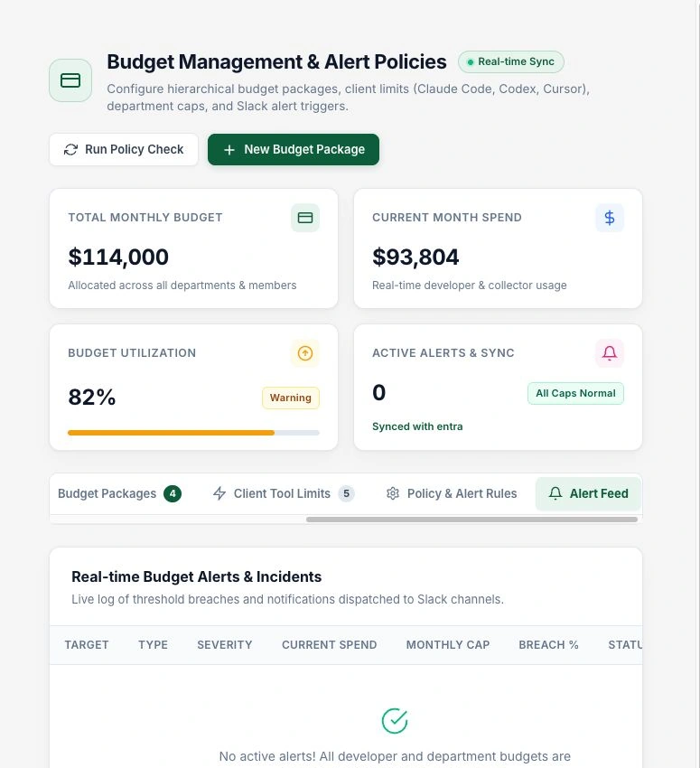The image size is (700, 768).
Task: Click the Warning badge
Action: [x=291, y=398]
